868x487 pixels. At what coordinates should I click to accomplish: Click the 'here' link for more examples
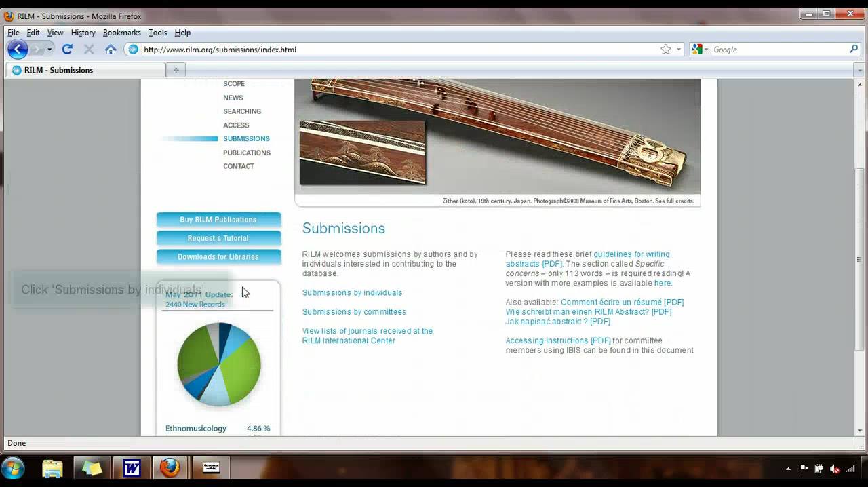(662, 283)
